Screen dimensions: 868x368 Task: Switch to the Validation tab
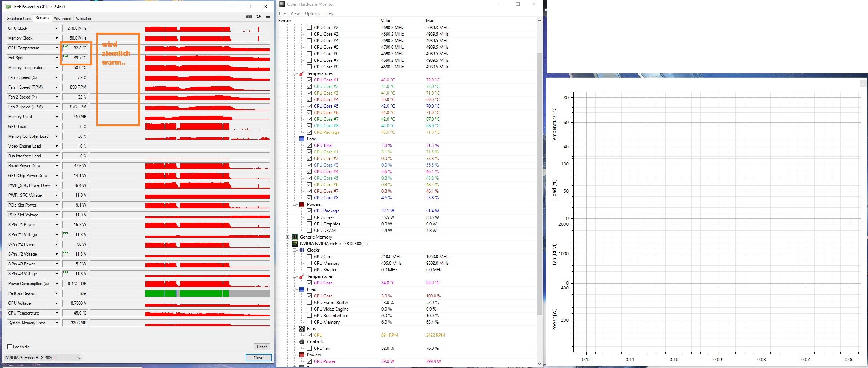tap(84, 19)
